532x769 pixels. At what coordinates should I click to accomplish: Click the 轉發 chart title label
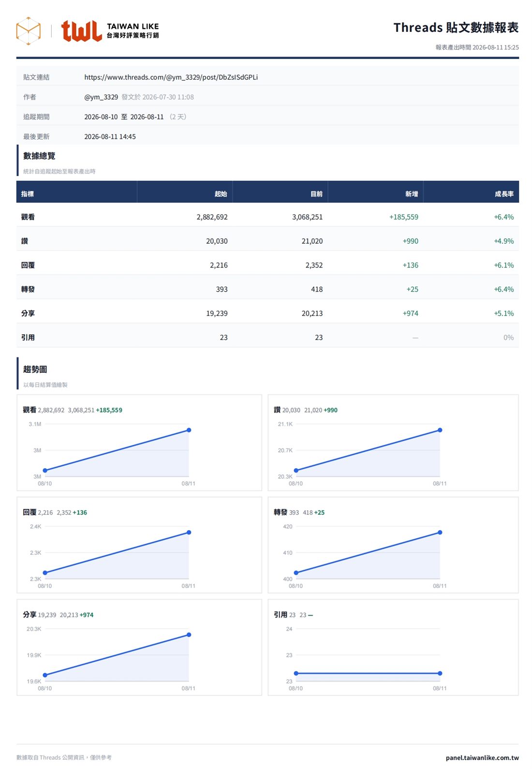pos(281,512)
